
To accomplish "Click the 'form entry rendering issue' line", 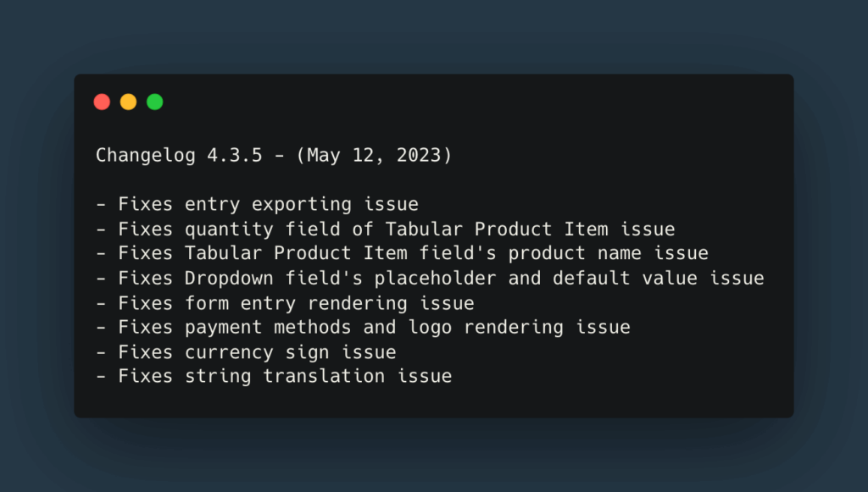I will tap(285, 303).
